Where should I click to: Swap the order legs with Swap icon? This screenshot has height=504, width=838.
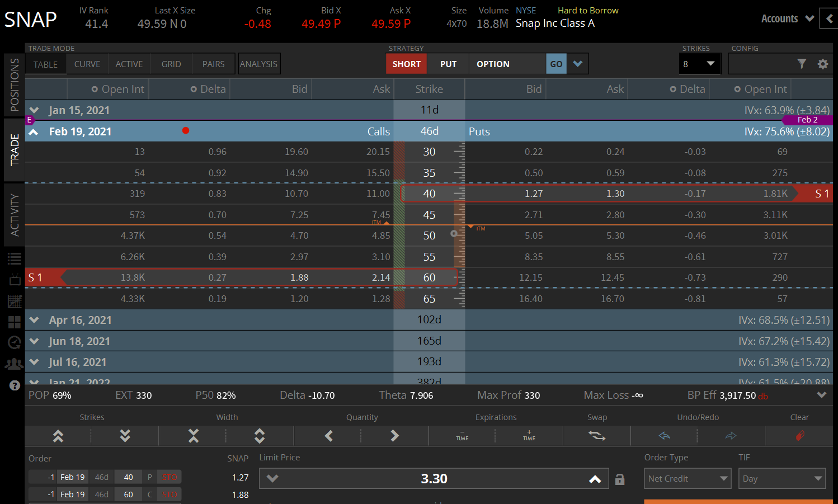(597, 436)
